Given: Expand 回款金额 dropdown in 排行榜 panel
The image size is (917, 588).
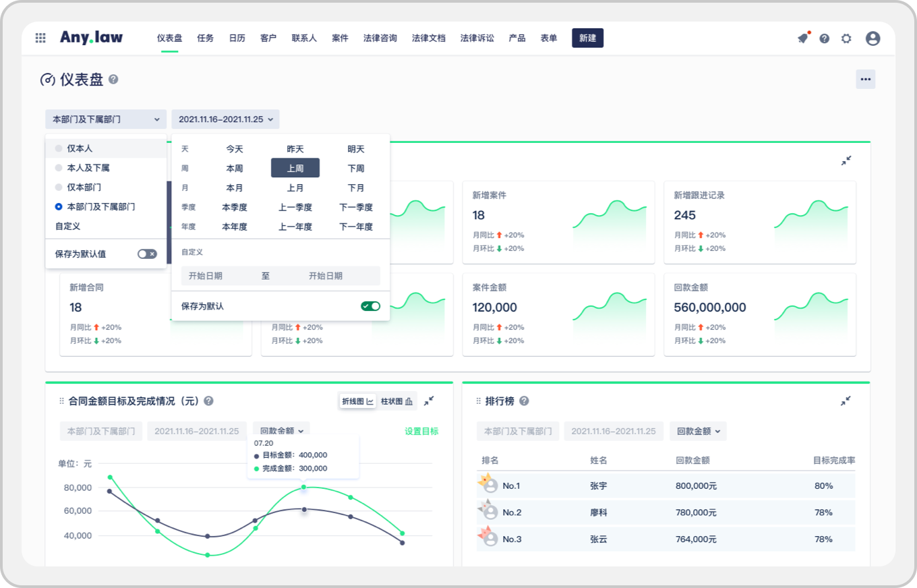Looking at the screenshot, I should click(698, 432).
